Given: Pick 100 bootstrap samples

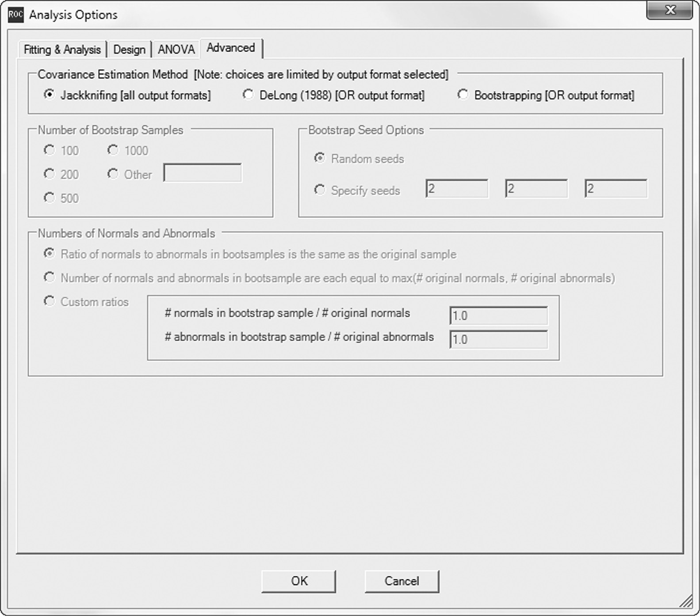Looking at the screenshot, I should pyautogui.click(x=50, y=151).
